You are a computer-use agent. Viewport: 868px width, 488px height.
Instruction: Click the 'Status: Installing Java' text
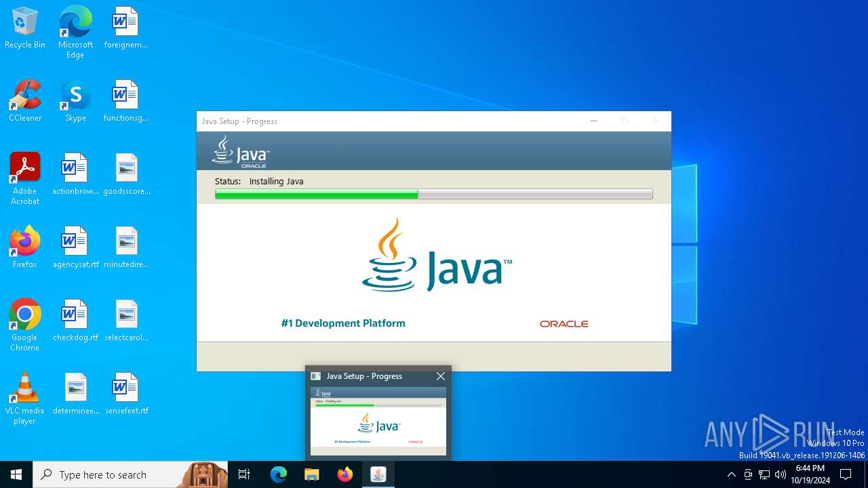(259, 182)
